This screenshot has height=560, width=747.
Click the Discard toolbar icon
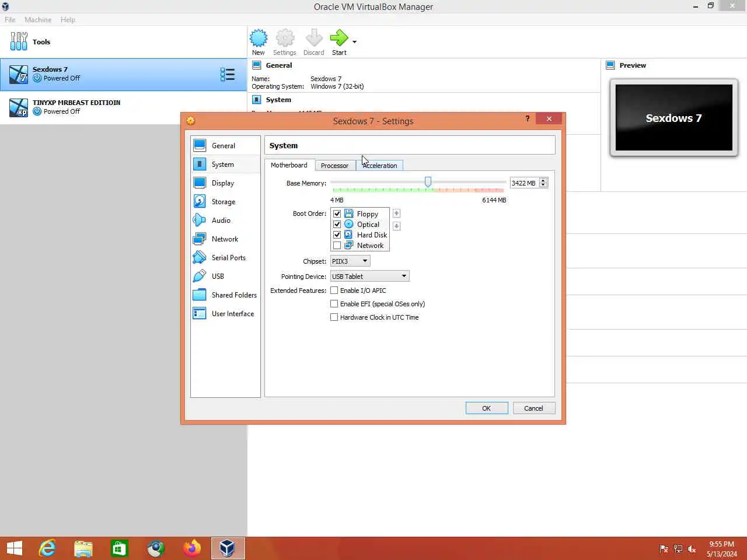[x=314, y=38]
